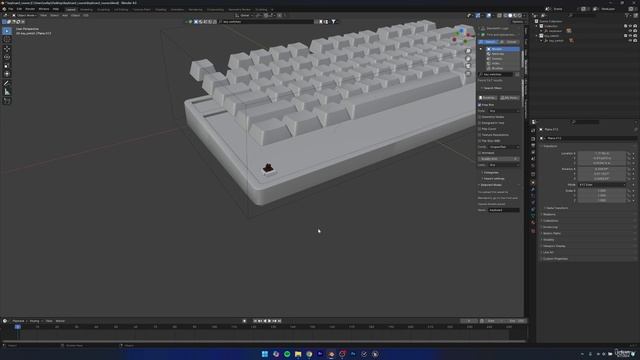
Task: Select the Move tool
Action: tap(7, 49)
